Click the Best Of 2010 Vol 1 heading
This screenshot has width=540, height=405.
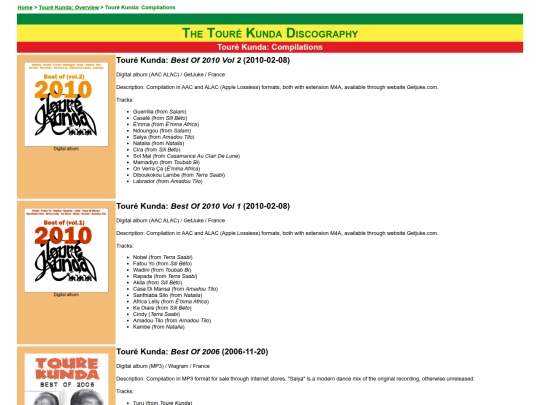point(203,206)
